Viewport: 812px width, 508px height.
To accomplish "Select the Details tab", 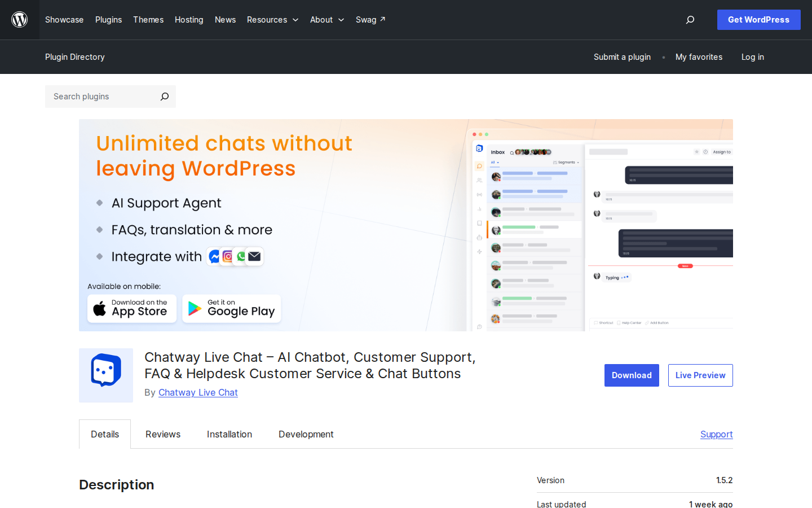I will coord(105,434).
